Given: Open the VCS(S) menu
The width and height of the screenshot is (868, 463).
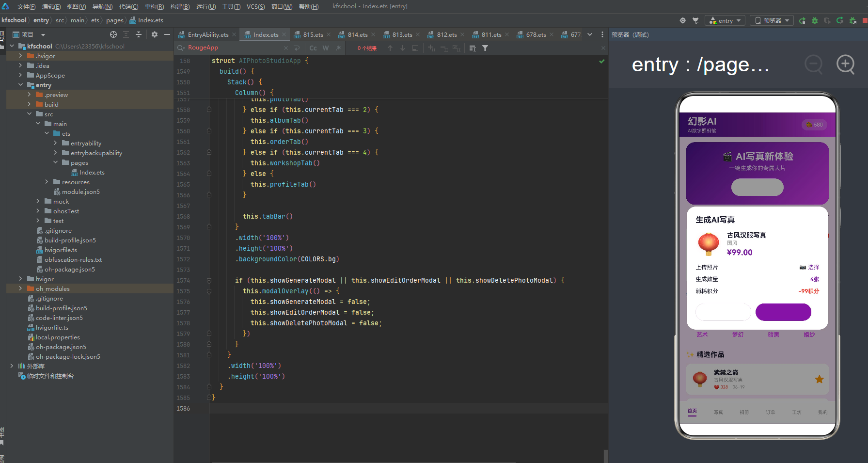Looking at the screenshot, I should [x=255, y=6].
